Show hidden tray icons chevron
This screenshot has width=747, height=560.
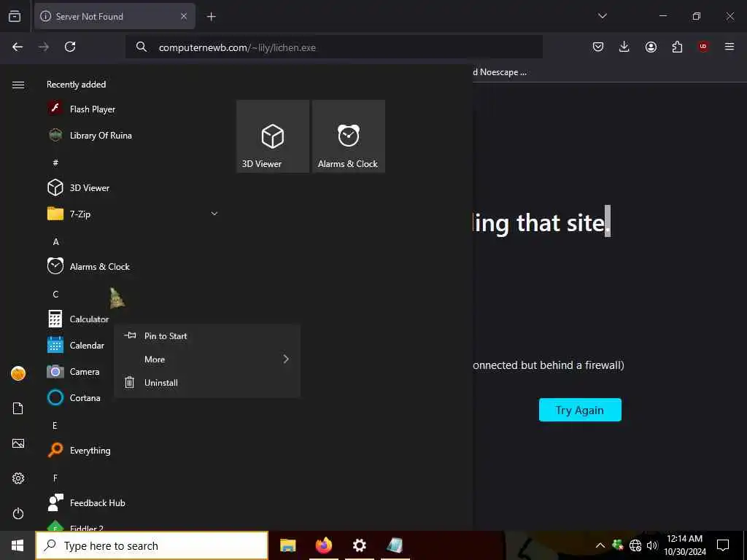click(x=600, y=545)
